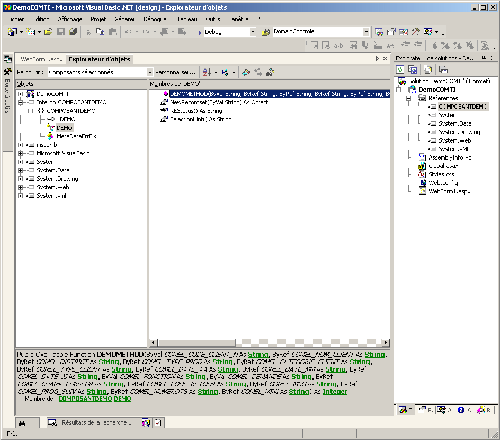Viewport: 500px width, 440px height.
Task: Click the Add New Item toolbar icon
Action: (x=31, y=32)
